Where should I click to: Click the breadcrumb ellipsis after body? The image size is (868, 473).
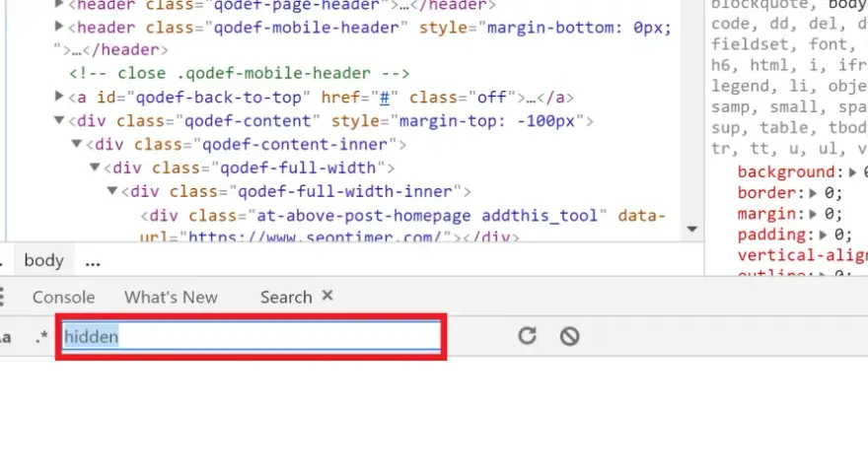click(x=93, y=261)
